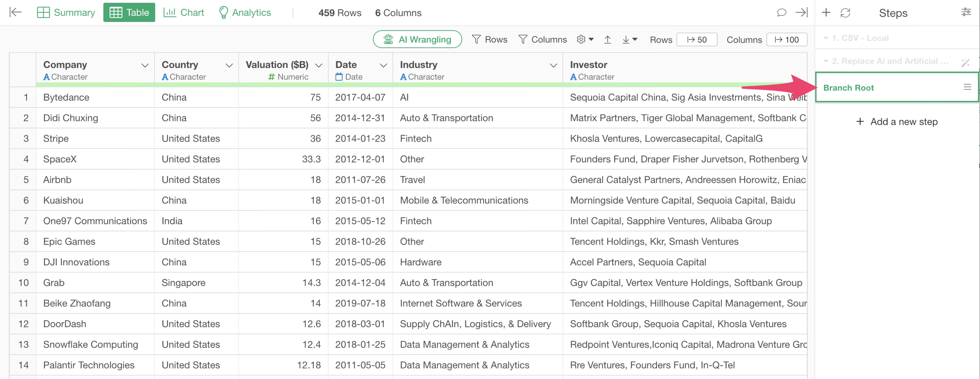Click the collapse left panel arrow icon
This screenshot has width=980, height=379.
point(15,13)
